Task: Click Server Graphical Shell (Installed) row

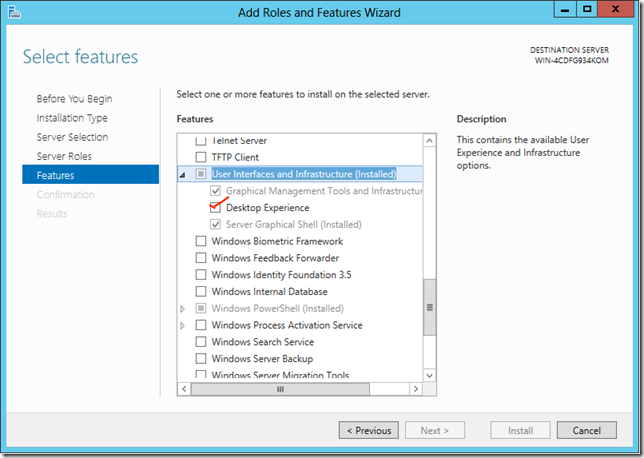Action: pos(294,225)
